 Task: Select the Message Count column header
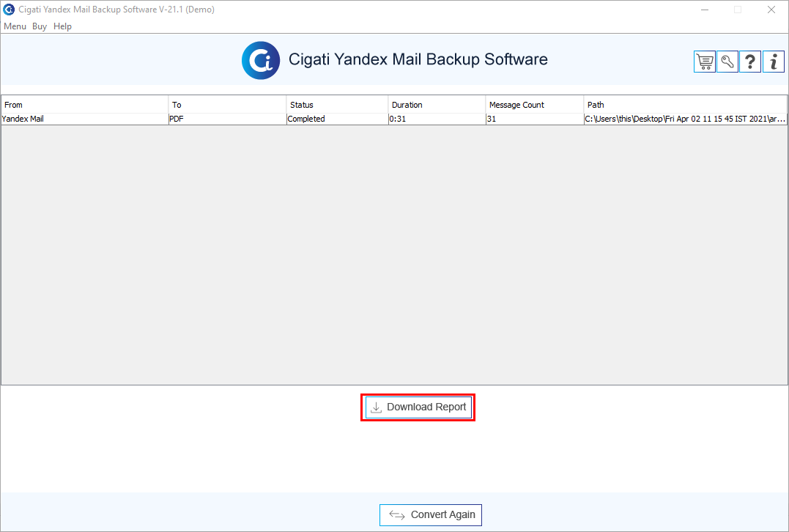click(x=534, y=105)
